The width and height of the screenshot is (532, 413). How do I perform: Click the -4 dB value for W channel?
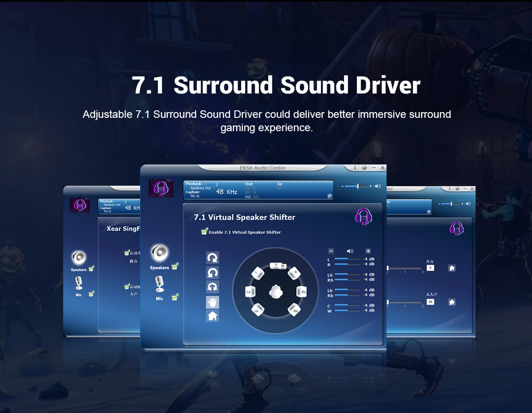[369, 311]
